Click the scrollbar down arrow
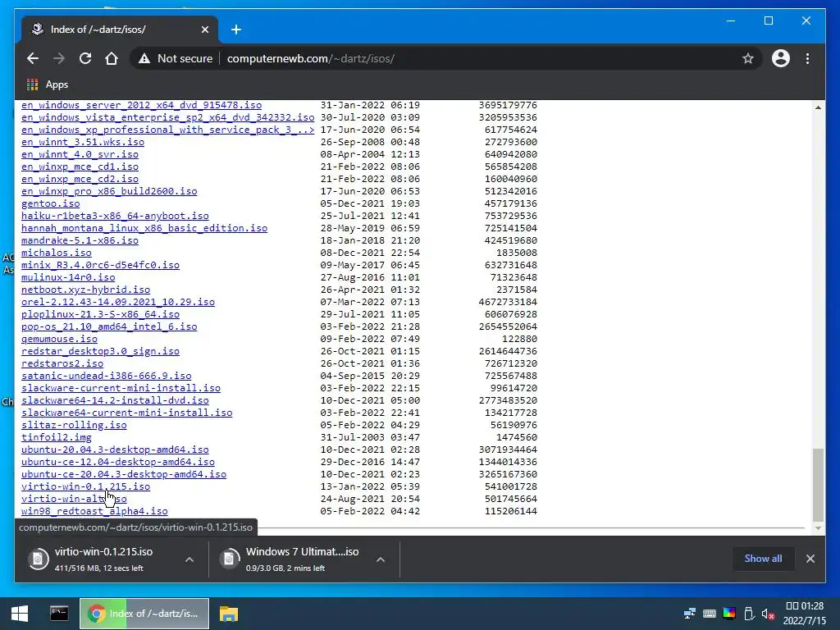 coord(818,528)
